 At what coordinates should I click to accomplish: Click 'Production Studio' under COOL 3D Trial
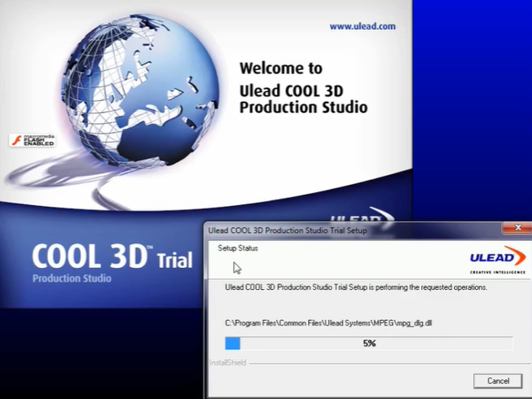tap(72, 278)
